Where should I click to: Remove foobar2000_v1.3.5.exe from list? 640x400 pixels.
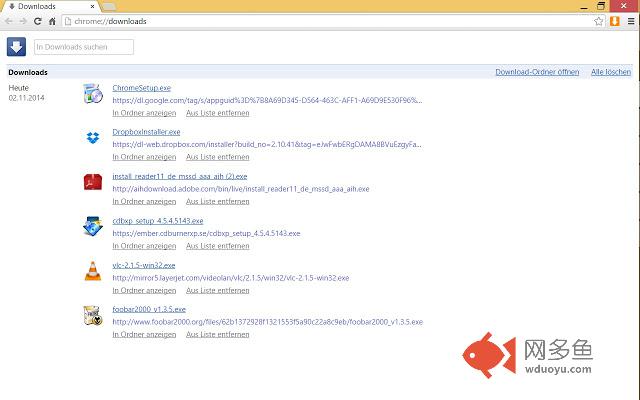[x=218, y=334]
